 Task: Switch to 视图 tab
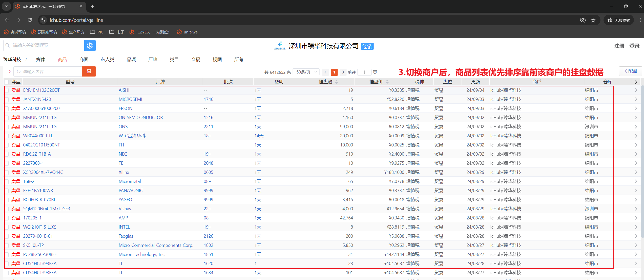pos(217,60)
